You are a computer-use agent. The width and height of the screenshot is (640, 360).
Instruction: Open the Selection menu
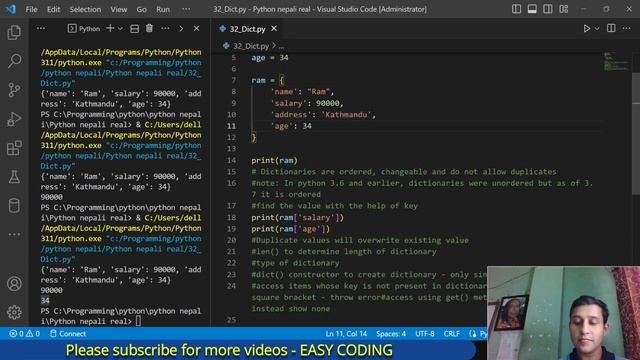(85, 9)
